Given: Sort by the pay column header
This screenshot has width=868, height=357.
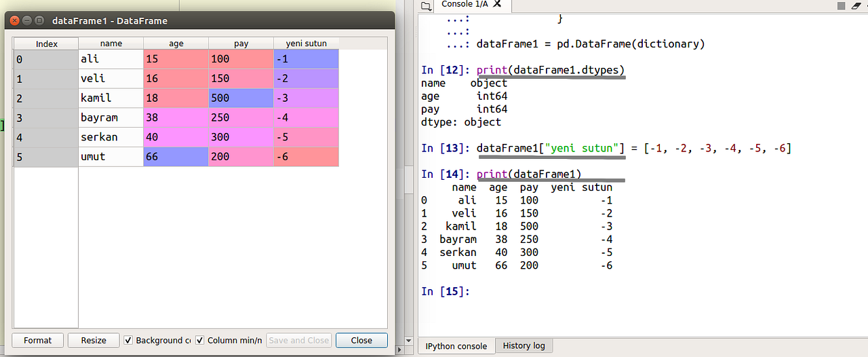Looking at the screenshot, I should coord(241,43).
